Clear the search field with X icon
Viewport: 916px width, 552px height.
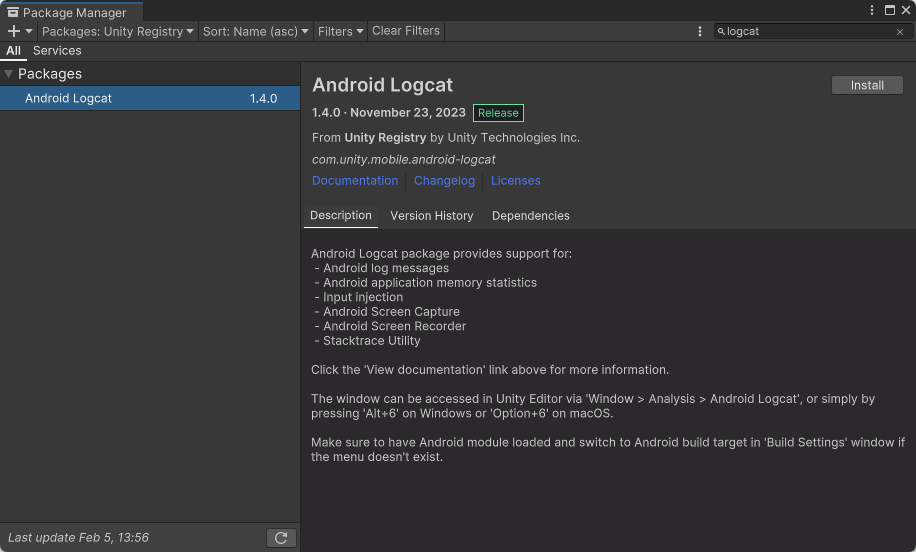pos(899,32)
